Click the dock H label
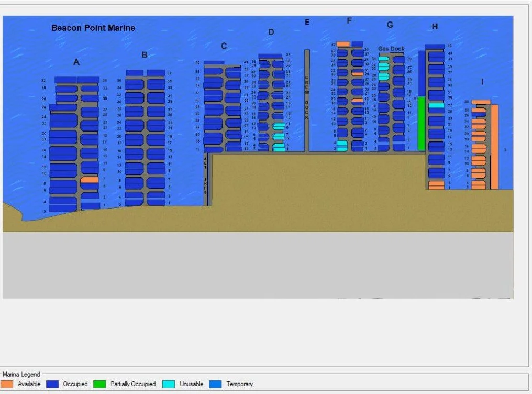 point(435,27)
